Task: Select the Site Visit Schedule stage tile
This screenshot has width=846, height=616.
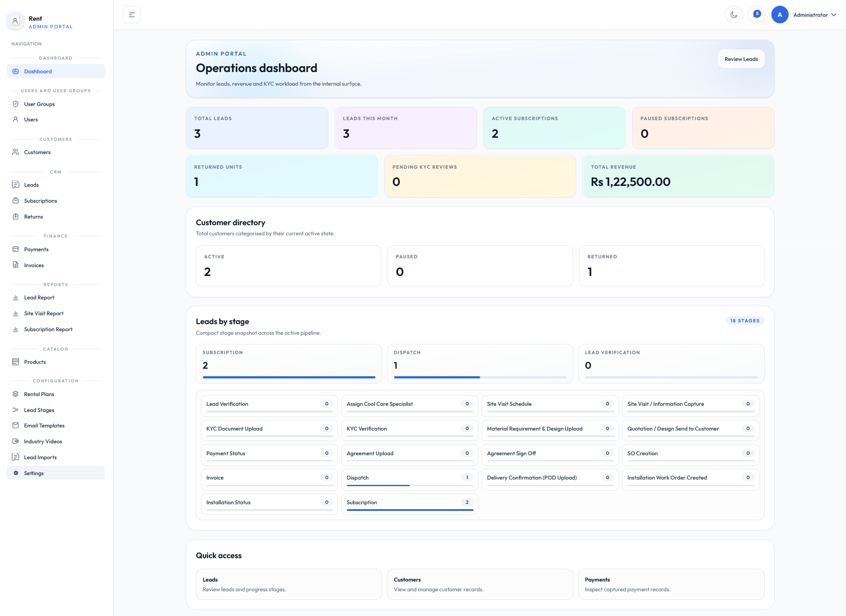Action: click(x=550, y=405)
